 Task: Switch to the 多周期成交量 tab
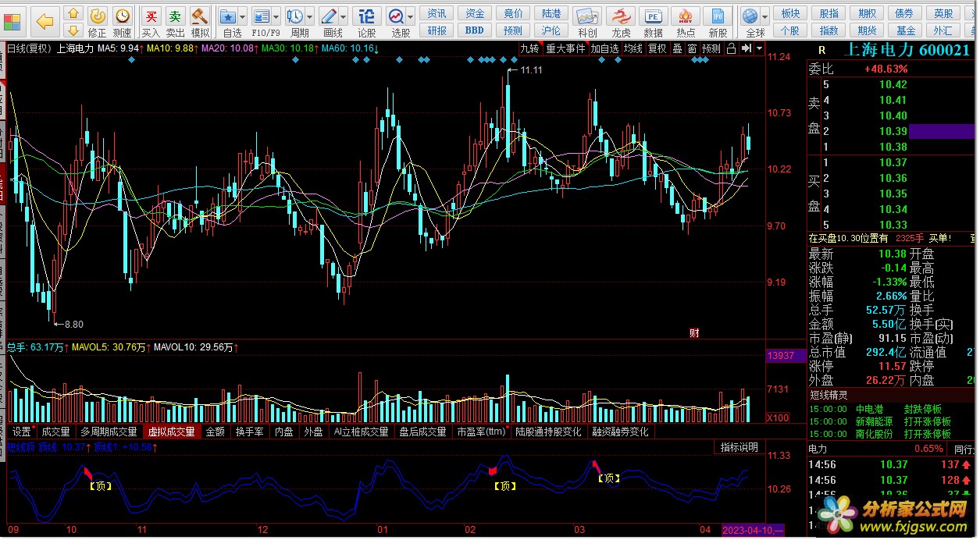(x=109, y=432)
